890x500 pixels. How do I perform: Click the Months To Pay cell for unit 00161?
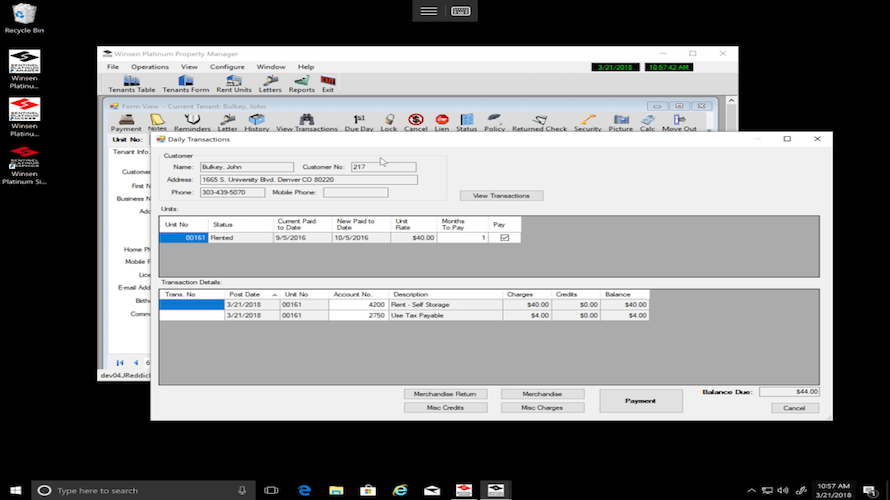[462, 238]
